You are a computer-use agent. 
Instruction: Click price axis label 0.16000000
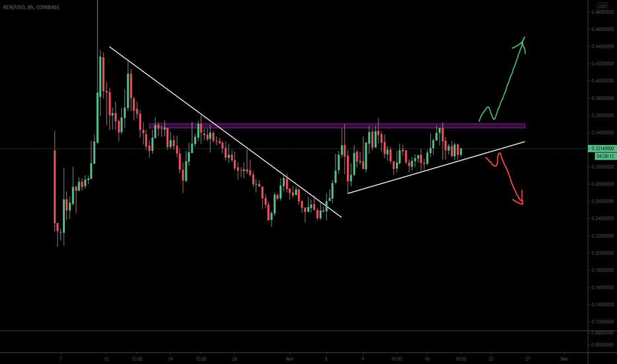602,287
